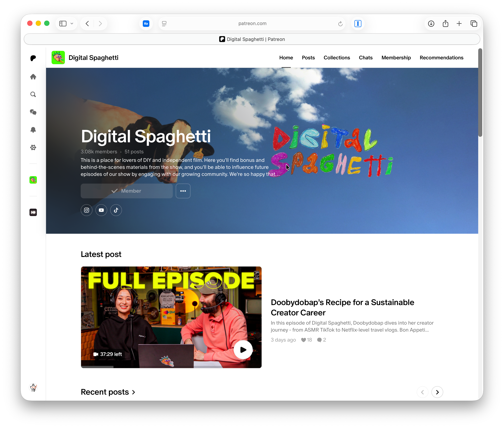504x428 pixels.
Task: Click the post excerpt about Doobydobap's creator journey
Action: click(352, 326)
